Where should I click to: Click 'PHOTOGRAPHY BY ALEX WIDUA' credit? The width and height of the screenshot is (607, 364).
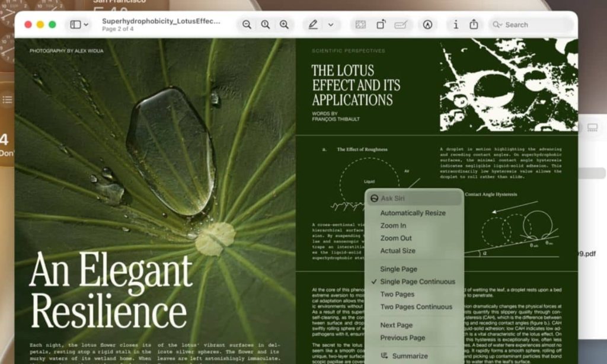click(66, 51)
